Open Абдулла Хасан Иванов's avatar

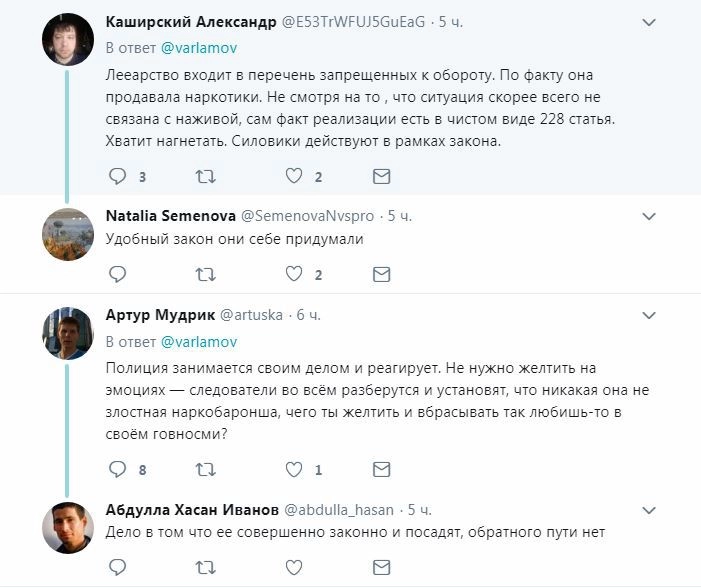point(68,527)
